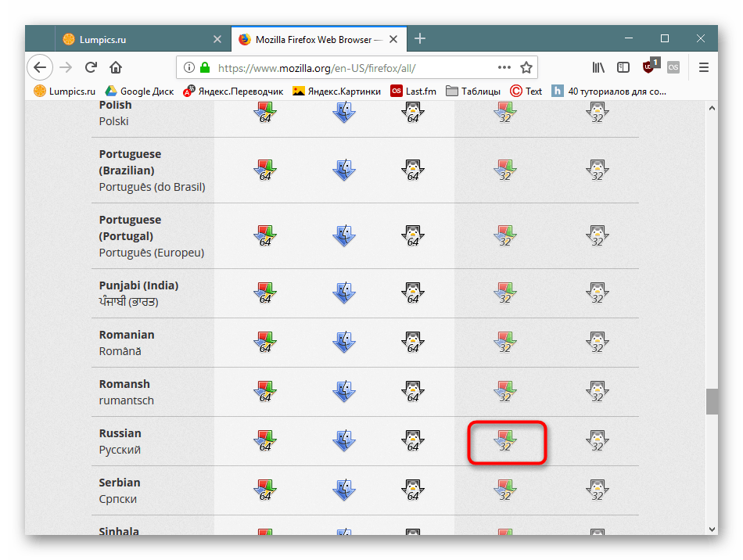Image resolution: width=743 pixels, height=560 pixels.
Task: Go forward with the Forward arrow
Action: point(66,67)
